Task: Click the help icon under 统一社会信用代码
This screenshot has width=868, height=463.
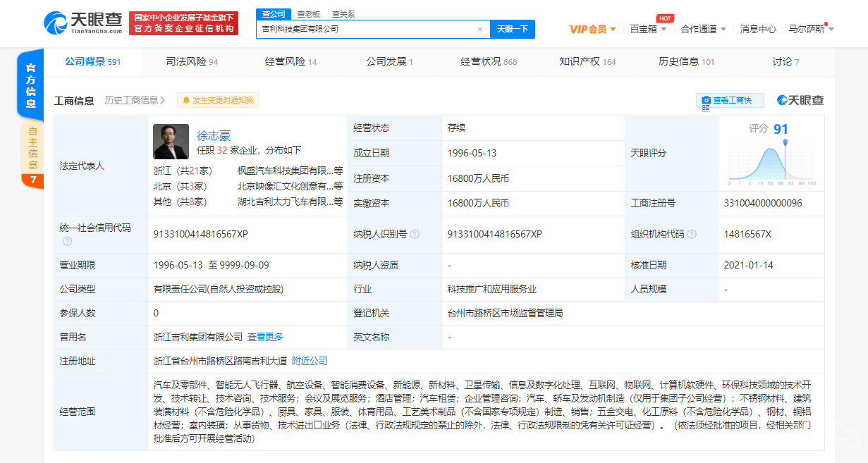Action: pyautogui.click(x=67, y=241)
